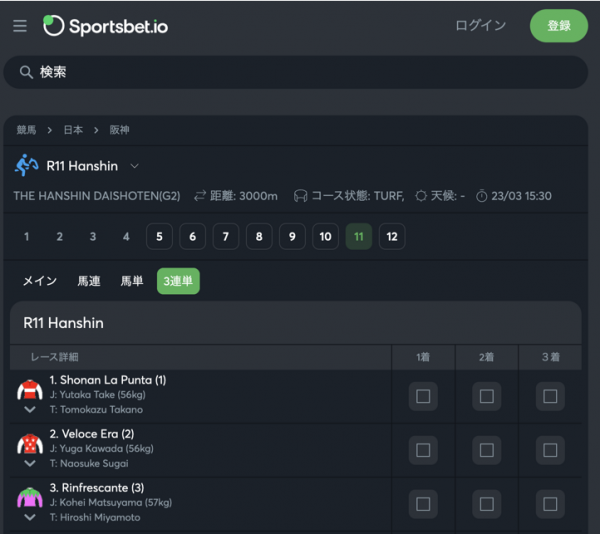Check 1着 box for Shonan La Punta
Screen dimensions: 600x534
(x=423, y=396)
